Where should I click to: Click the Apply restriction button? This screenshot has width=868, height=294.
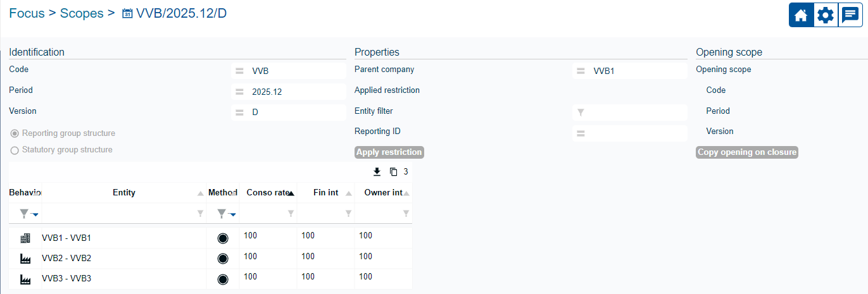coord(389,152)
